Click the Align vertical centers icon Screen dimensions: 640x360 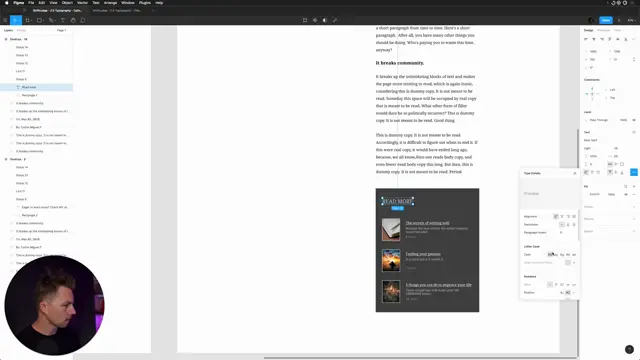pyautogui.click(x=618, y=39)
